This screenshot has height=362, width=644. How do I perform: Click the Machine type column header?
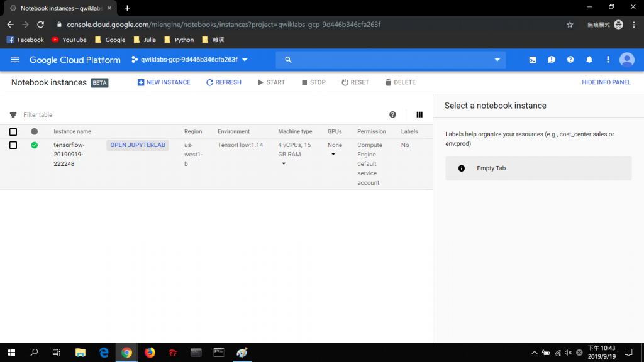(x=295, y=132)
